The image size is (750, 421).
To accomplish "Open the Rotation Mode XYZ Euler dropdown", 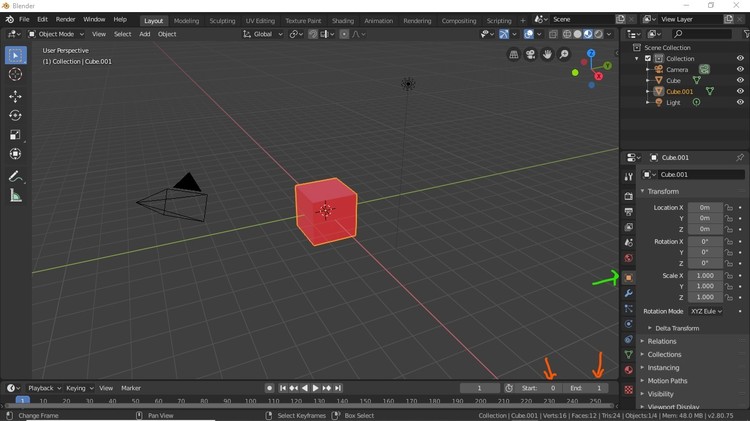I will [706, 311].
